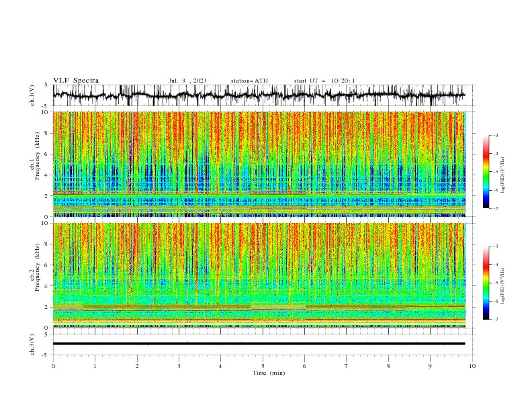Viewport: 532px width, 411px height.
Task: Click the '-3' tick on the upper color bar
Action: click(x=495, y=135)
